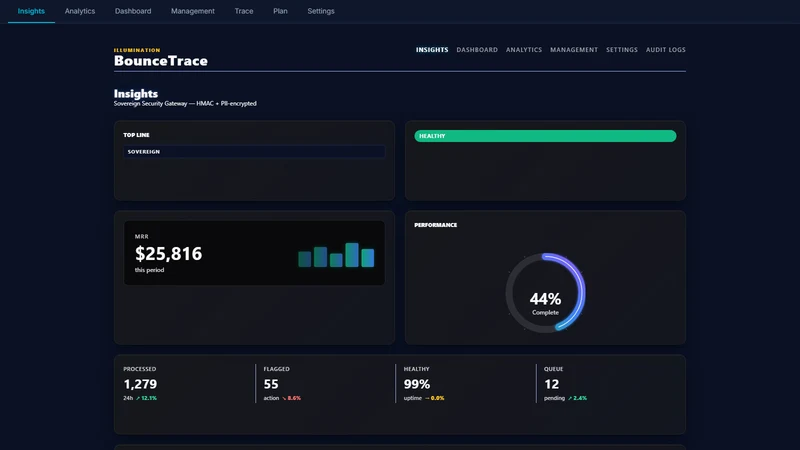The width and height of the screenshot is (800, 450).
Task: Click the 0.0% uptime trend
Action: point(435,398)
